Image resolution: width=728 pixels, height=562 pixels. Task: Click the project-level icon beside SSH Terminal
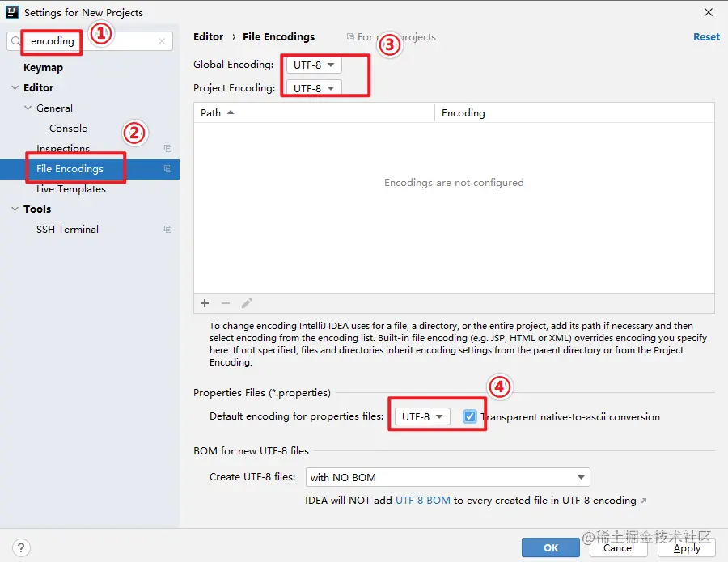[168, 230]
